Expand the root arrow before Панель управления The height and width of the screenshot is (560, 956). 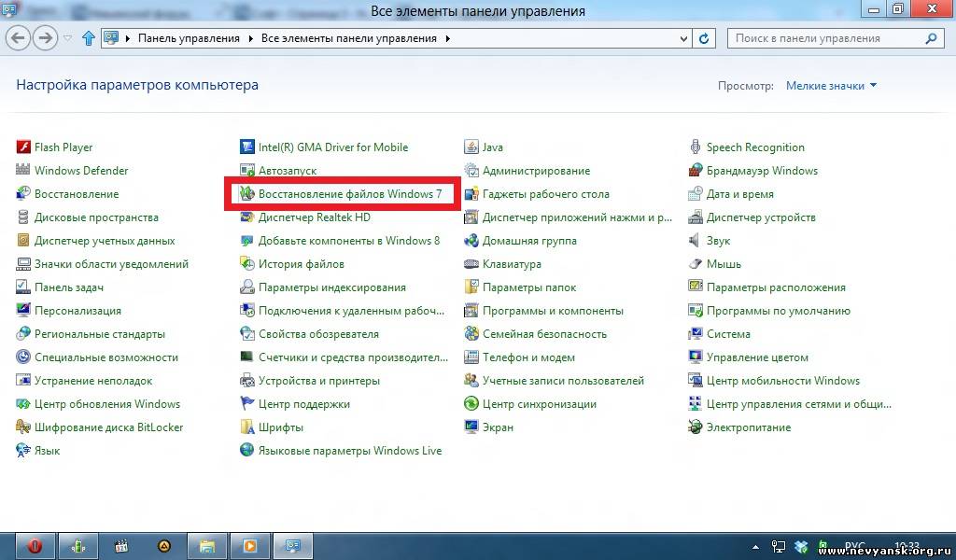point(128,38)
